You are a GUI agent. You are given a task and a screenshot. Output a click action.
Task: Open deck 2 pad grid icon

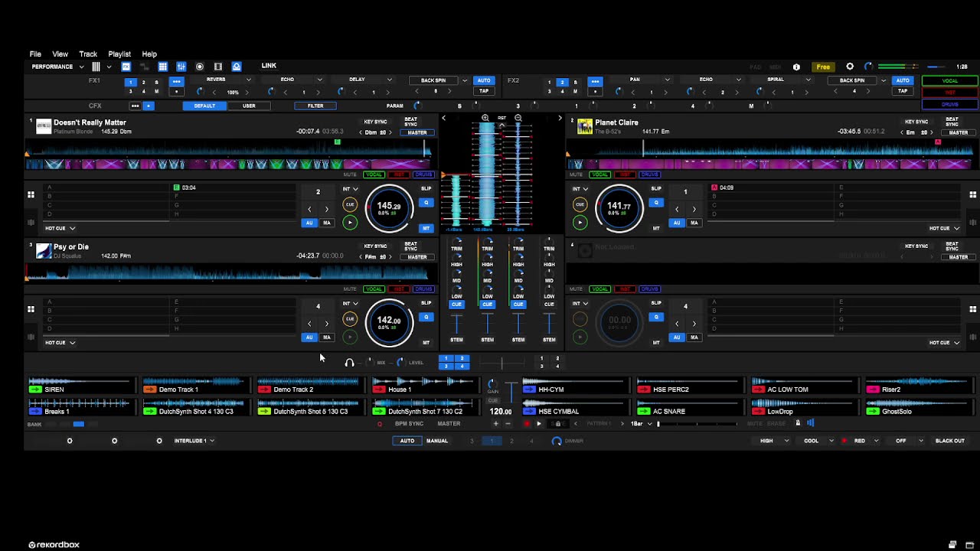point(973,194)
